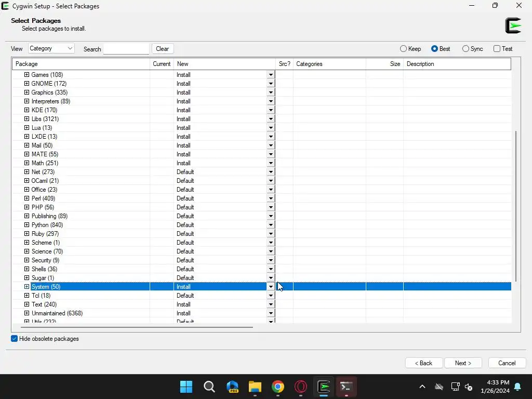Cancel the Cygwin setup

click(507, 363)
